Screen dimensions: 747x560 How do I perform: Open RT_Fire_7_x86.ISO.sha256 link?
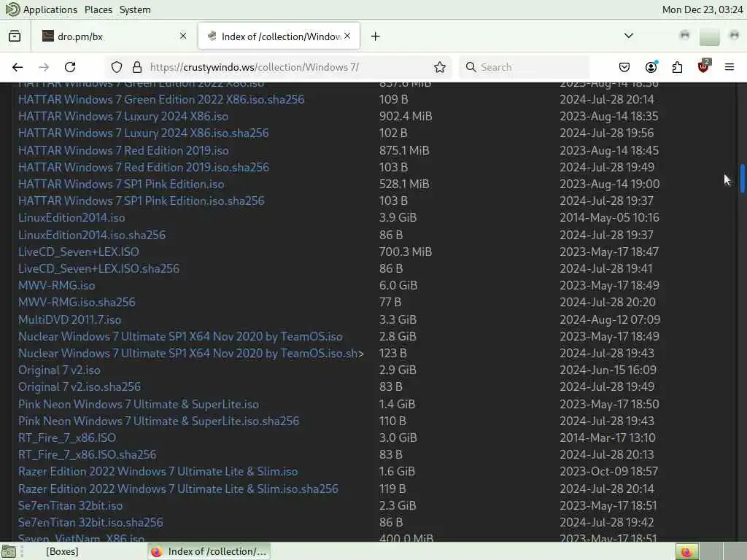88,455
